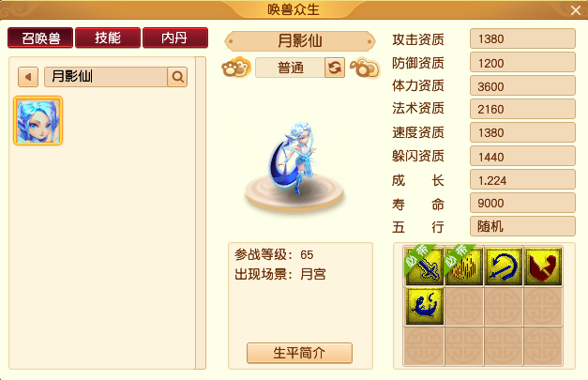Image resolution: width=588 pixels, height=380 pixels.
Task: Close the 唤兽众生 window
Action: tap(576, 10)
